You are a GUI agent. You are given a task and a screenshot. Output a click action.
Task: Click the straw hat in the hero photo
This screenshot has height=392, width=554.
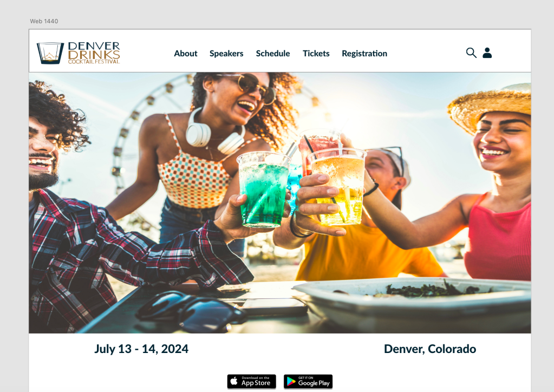click(491, 106)
